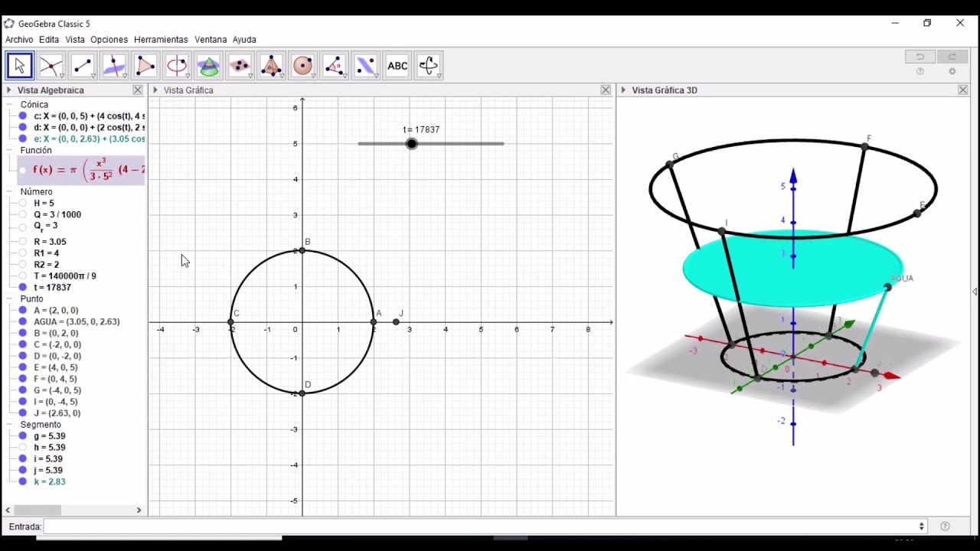Close the Vista Algebraica panel
Viewport: 980px width, 551px height.
pos(138,90)
